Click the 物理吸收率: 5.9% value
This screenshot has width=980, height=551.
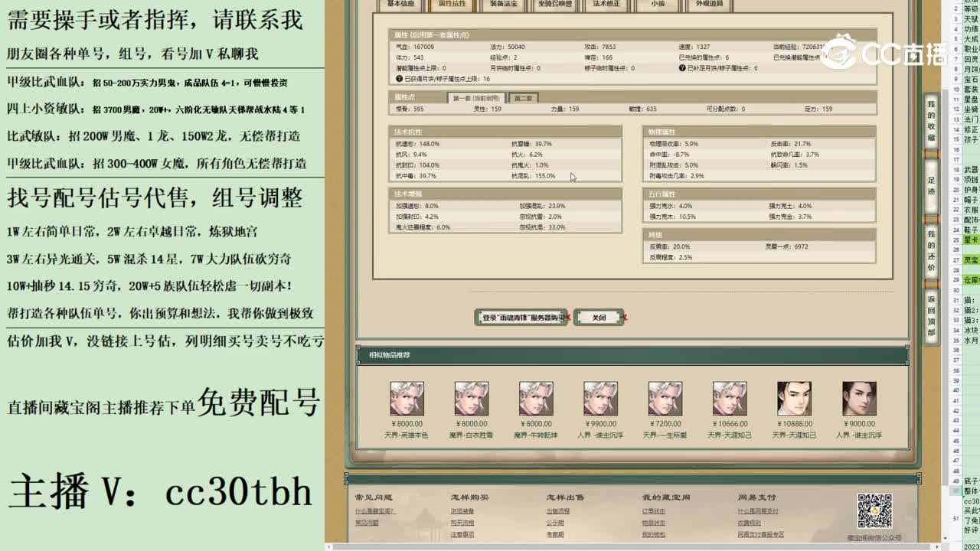674,144
